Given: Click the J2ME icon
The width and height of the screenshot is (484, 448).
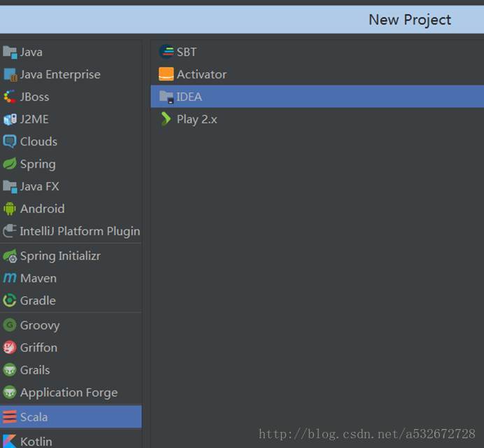Looking at the screenshot, I should point(10,120).
